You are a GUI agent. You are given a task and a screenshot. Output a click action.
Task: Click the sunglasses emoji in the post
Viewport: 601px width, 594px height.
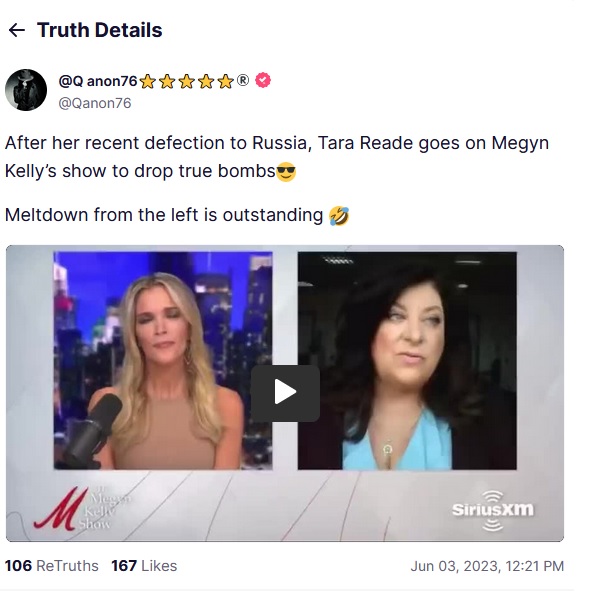coord(286,171)
